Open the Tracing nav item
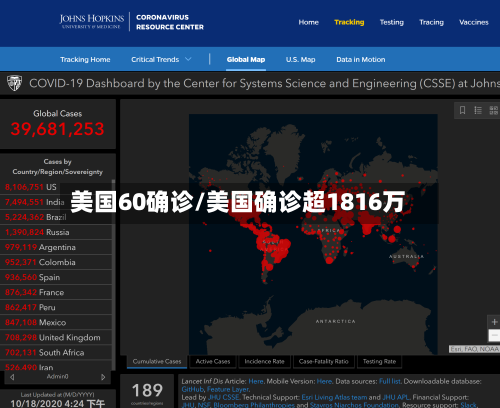Viewport: 500px width, 408px height. click(x=431, y=22)
